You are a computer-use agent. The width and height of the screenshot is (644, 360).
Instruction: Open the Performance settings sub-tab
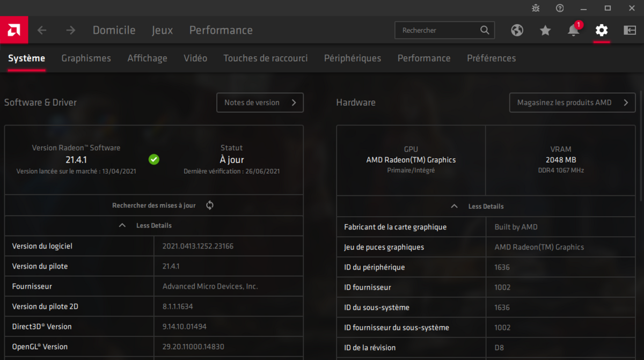point(424,58)
